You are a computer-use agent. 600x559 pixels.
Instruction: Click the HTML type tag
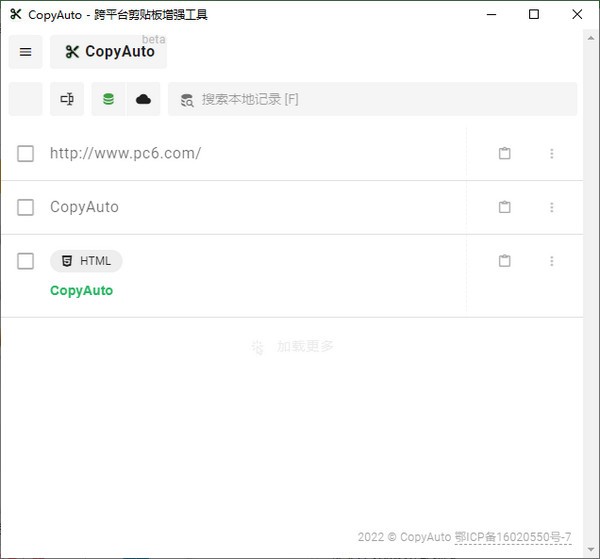click(86, 261)
